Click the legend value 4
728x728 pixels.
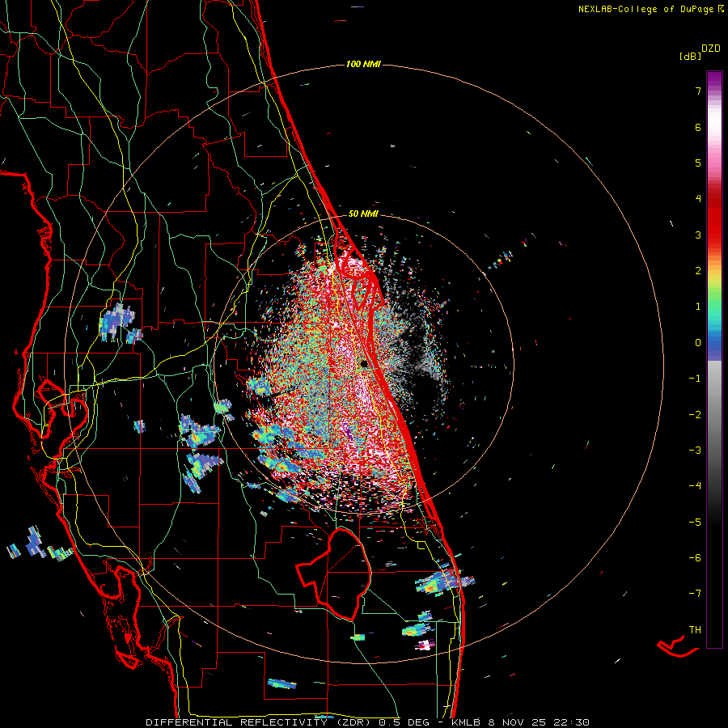coord(698,199)
